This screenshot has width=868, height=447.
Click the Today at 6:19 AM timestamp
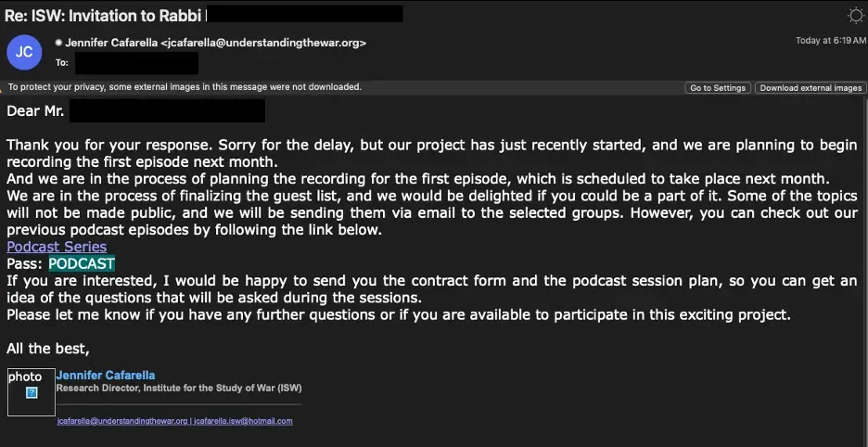point(830,41)
